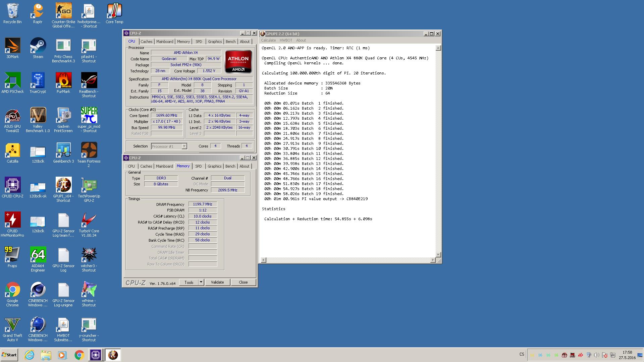Open Google Chrome desktop icon
This screenshot has height=362, width=644.
(x=12, y=294)
